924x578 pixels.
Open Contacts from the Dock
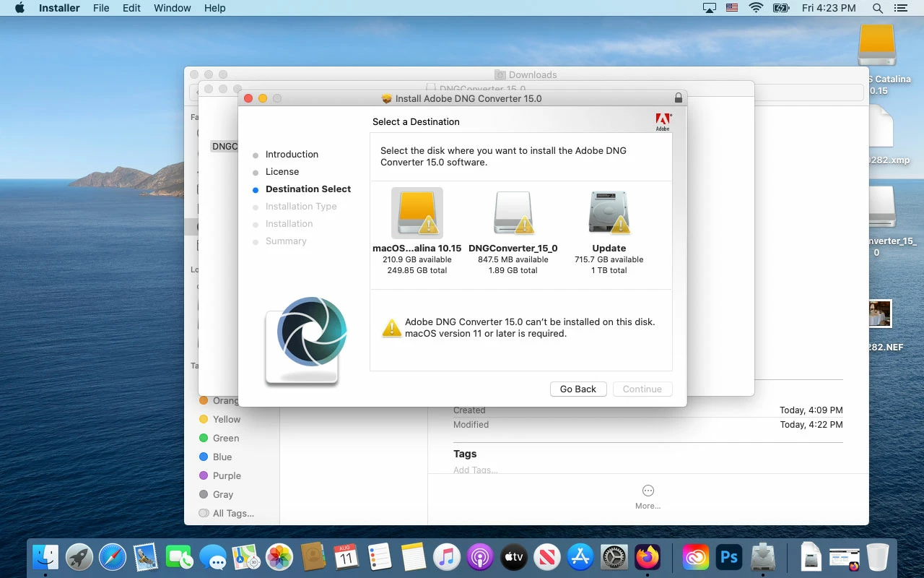pyautogui.click(x=313, y=557)
